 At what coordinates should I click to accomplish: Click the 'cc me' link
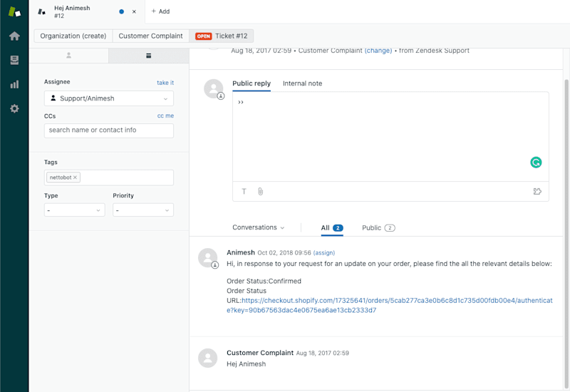coord(165,115)
